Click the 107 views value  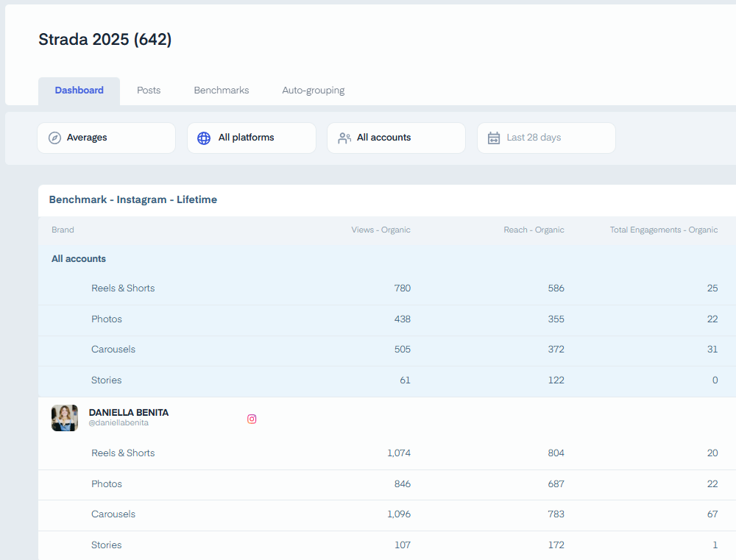coord(403,545)
